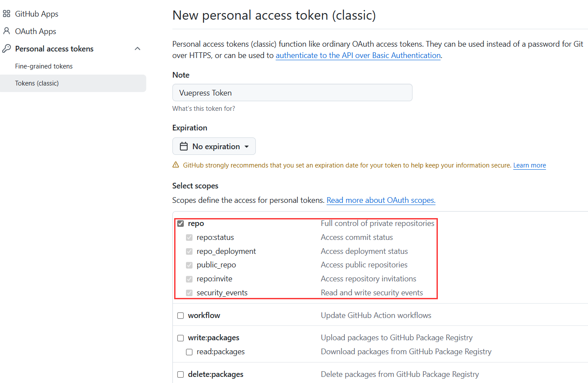Uncheck the repo scope checkbox

[x=180, y=224]
